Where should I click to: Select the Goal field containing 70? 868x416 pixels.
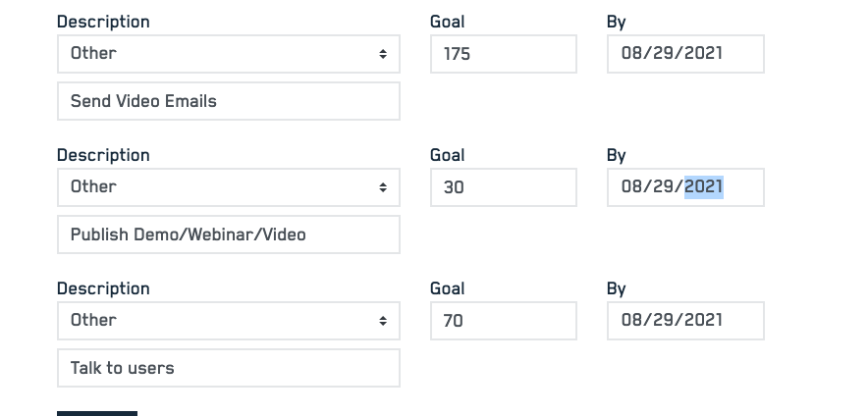[x=503, y=321]
